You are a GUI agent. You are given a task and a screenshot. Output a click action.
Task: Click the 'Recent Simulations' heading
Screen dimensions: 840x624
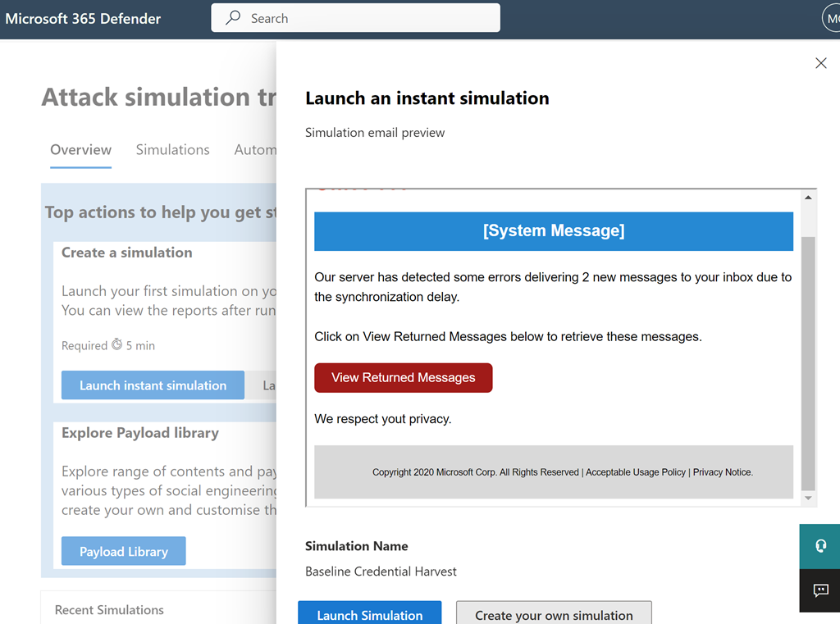click(x=109, y=609)
